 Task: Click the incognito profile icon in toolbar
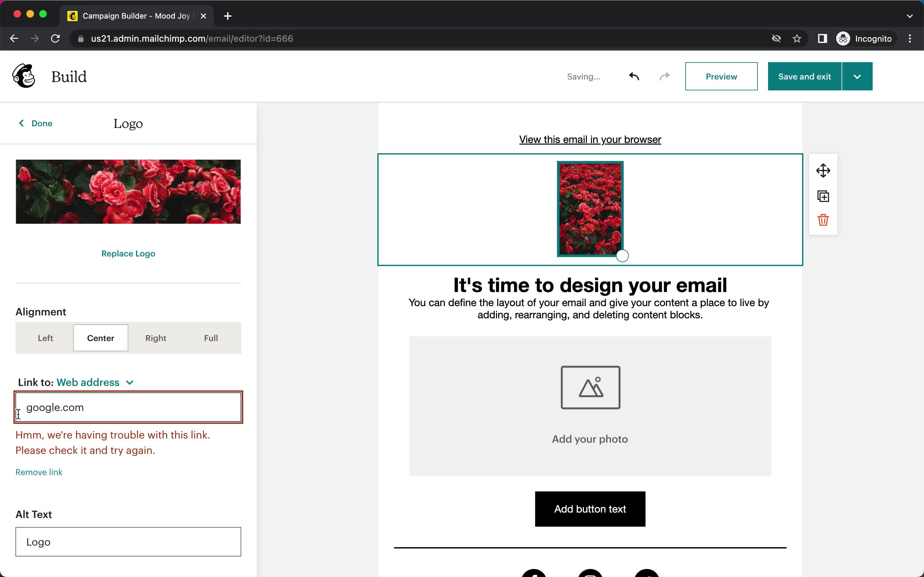[x=843, y=38]
